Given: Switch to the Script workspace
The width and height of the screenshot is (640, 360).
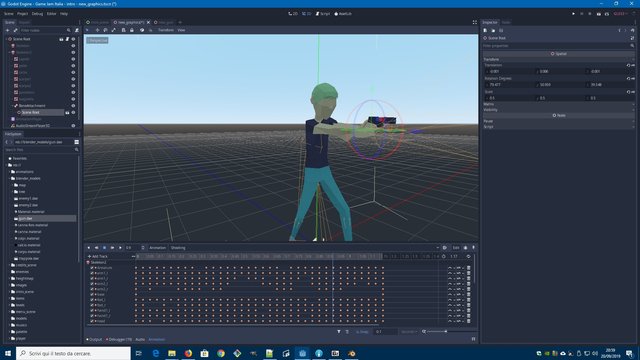Looking at the screenshot, I should coord(323,13).
